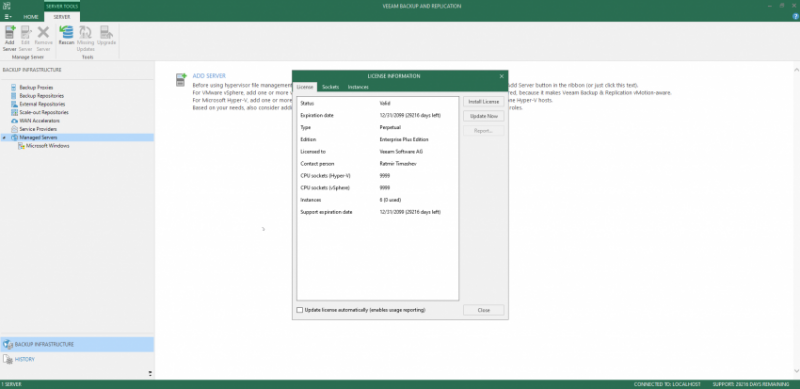The width and height of the screenshot is (800, 389).
Task: Click the Update Now button
Action: tap(484, 116)
